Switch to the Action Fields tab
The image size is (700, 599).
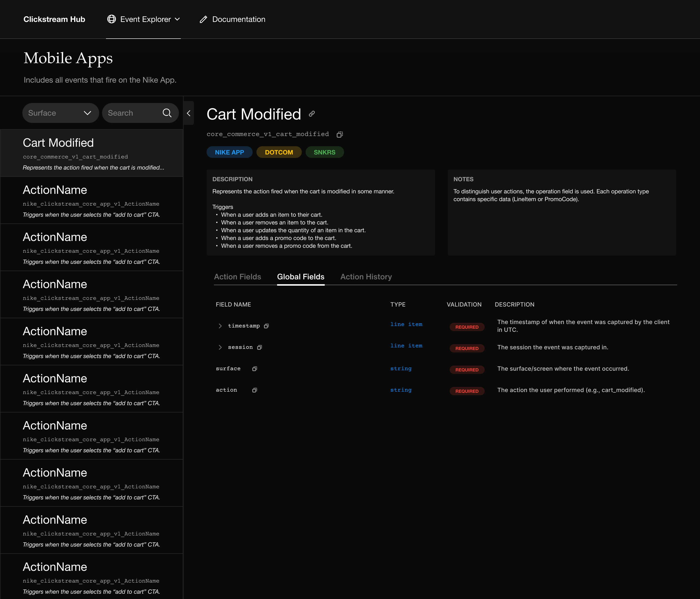click(x=237, y=276)
